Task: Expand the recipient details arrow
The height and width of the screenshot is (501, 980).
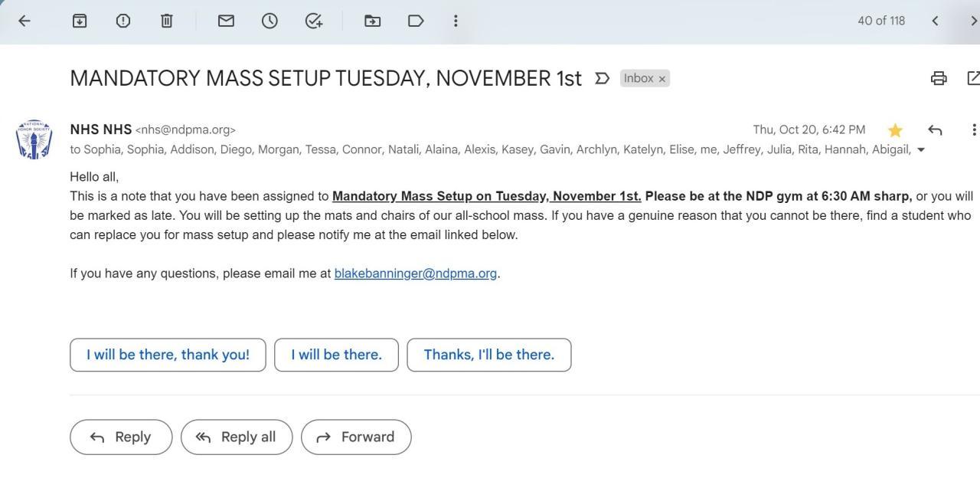Action: pyautogui.click(x=921, y=150)
